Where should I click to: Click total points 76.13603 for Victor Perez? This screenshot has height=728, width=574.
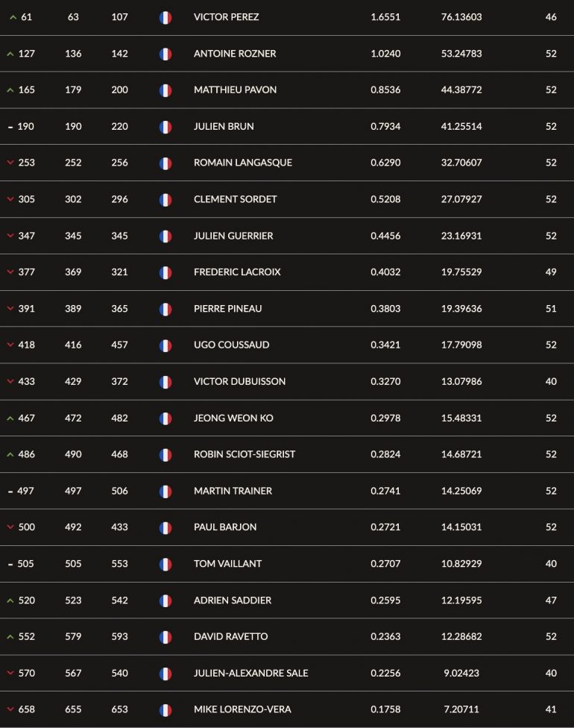(x=461, y=17)
